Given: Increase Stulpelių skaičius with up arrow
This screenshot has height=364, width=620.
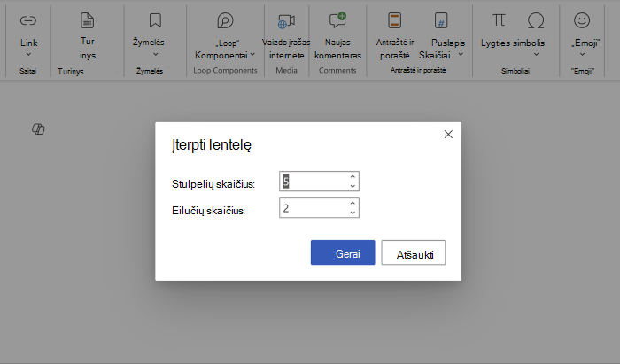Looking at the screenshot, I should (x=353, y=176).
